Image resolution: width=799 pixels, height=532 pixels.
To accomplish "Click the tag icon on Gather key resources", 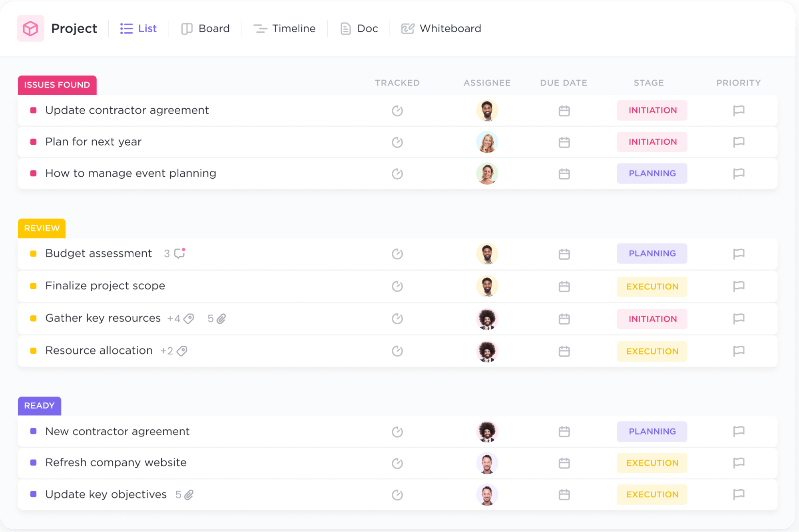I will pos(189,319).
